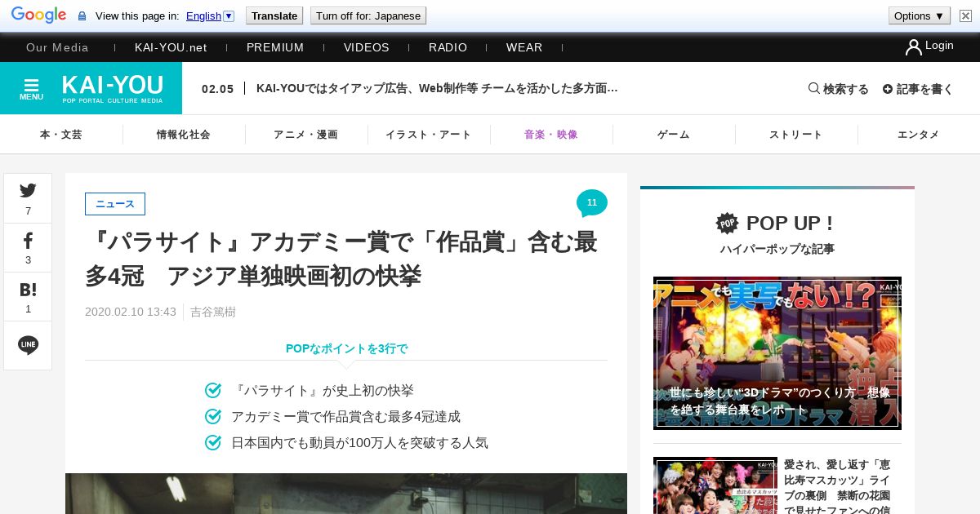Open the 02.05 KAI-YOU announcement link
The width and height of the screenshot is (980, 514).
pyautogui.click(x=410, y=88)
